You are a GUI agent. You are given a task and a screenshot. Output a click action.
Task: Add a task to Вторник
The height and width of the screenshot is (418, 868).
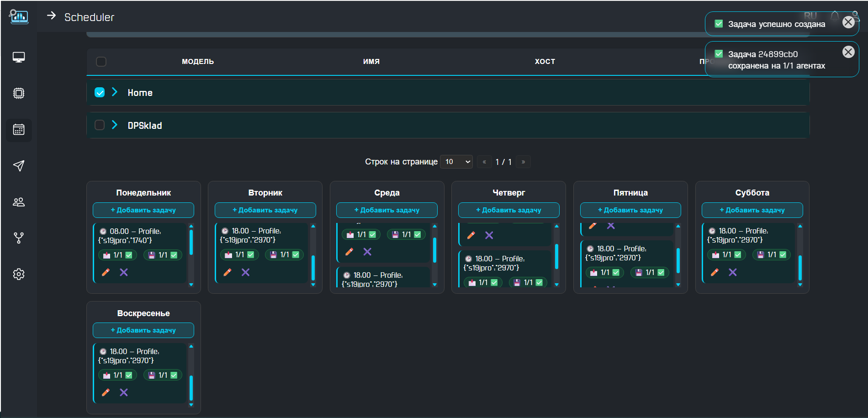click(265, 210)
